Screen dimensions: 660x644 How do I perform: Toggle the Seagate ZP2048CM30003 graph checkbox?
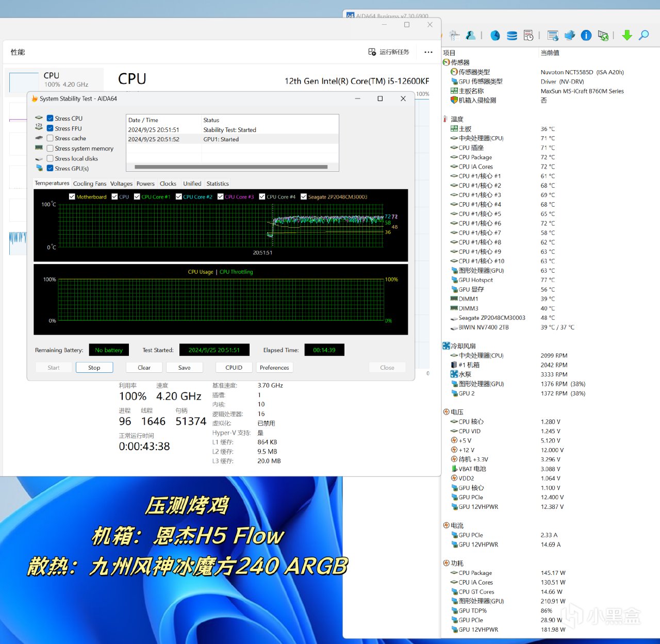pyautogui.click(x=304, y=196)
